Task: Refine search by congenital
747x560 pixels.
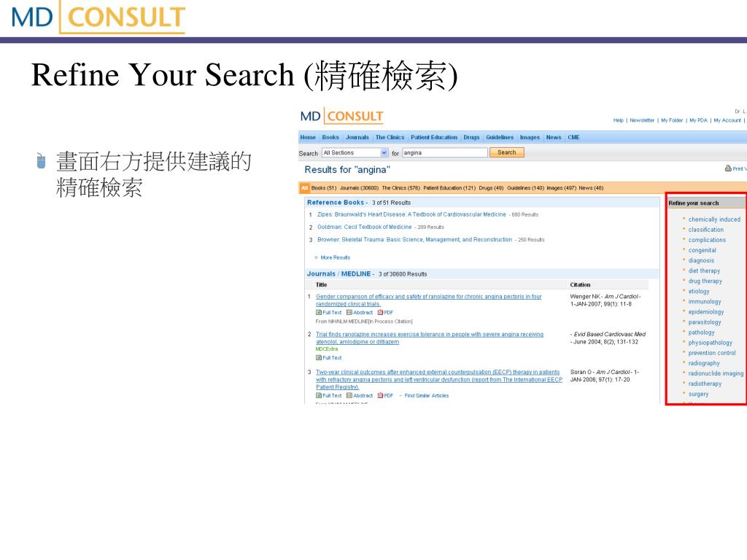Action: (x=703, y=250)
